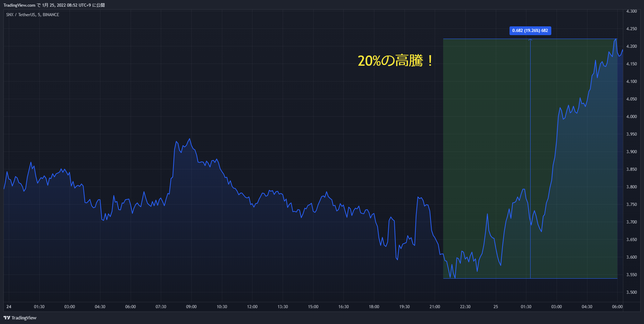Click the 4.050 price axis label
Viewport: 644px width, 324px height.
click(x=631, y=99)
